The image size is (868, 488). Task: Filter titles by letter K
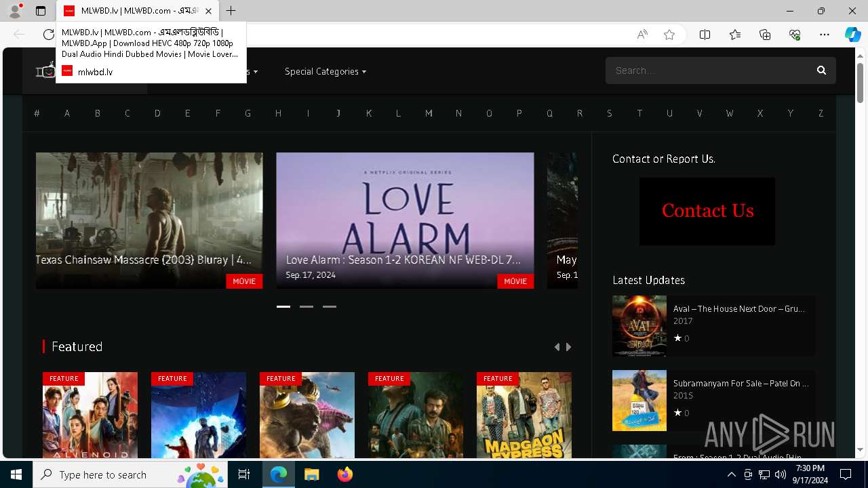(369, 113)
